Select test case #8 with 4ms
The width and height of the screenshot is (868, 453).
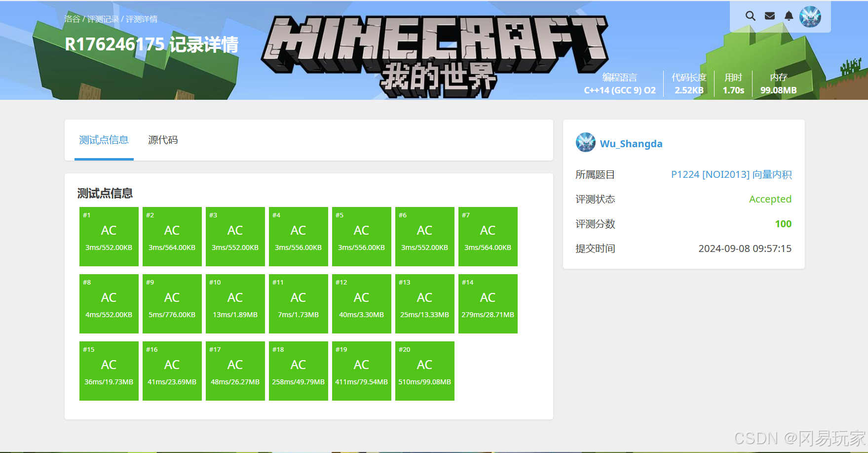click(109, 304)
